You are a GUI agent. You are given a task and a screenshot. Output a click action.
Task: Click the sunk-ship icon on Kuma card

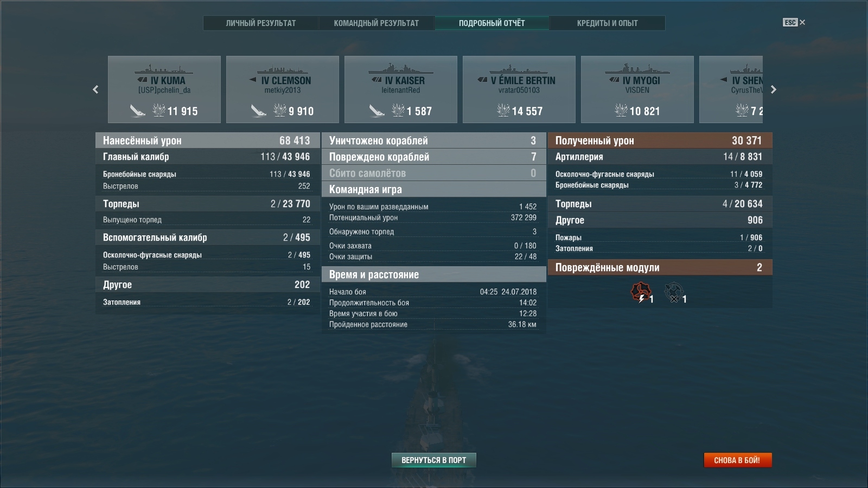[138, 111]
